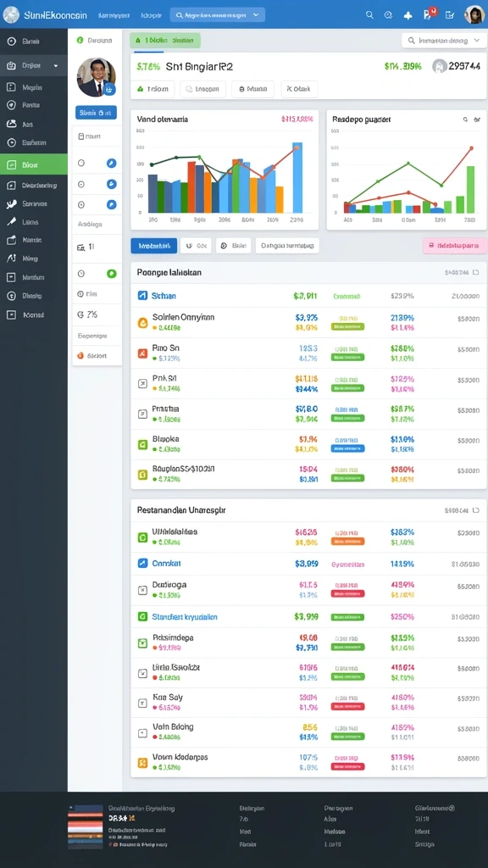The width and height of the screenshot is (488, 868).
Task: Click the edit note icon in top bar
Action: 450,15
